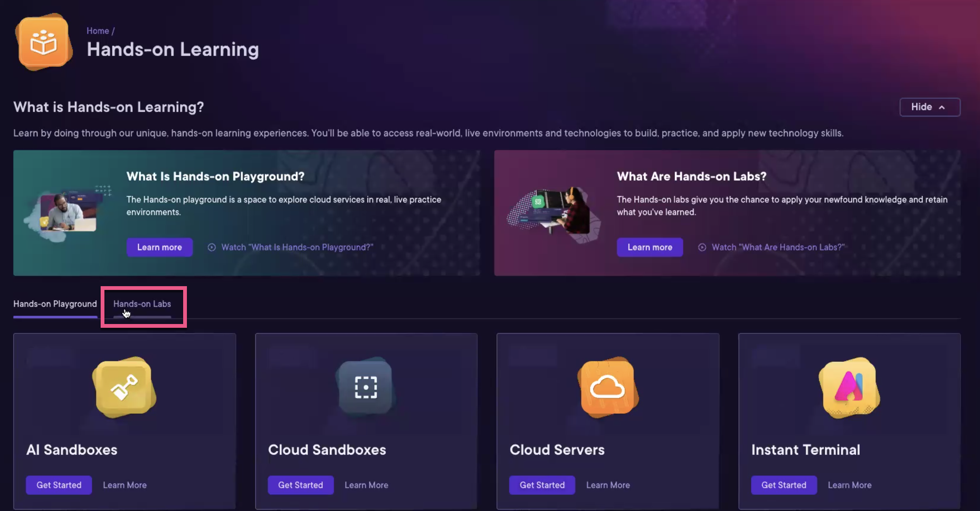This screenshot has height=511, width=980.
Task: Navigate to Home via the breadcrumb
Action: point(98,30)
